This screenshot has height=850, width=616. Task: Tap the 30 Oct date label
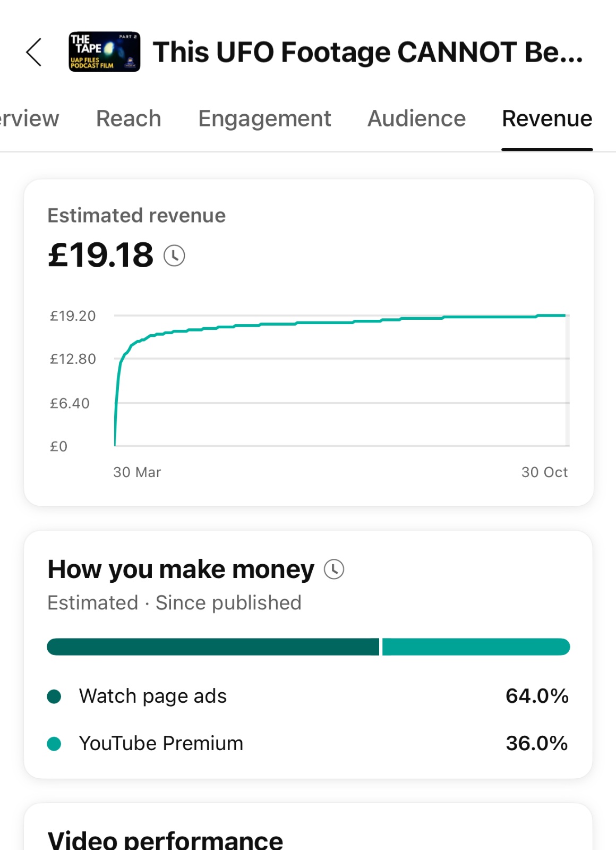[x=544, y=472]
